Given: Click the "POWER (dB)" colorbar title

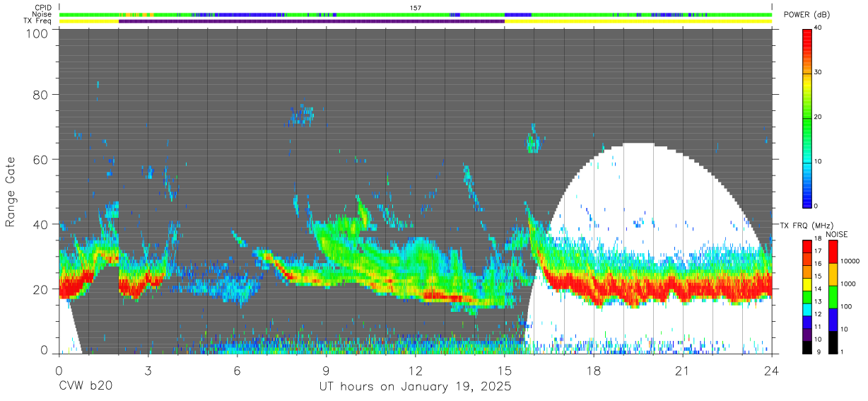Looking at the screenshot, I should [x=807, y=14].
